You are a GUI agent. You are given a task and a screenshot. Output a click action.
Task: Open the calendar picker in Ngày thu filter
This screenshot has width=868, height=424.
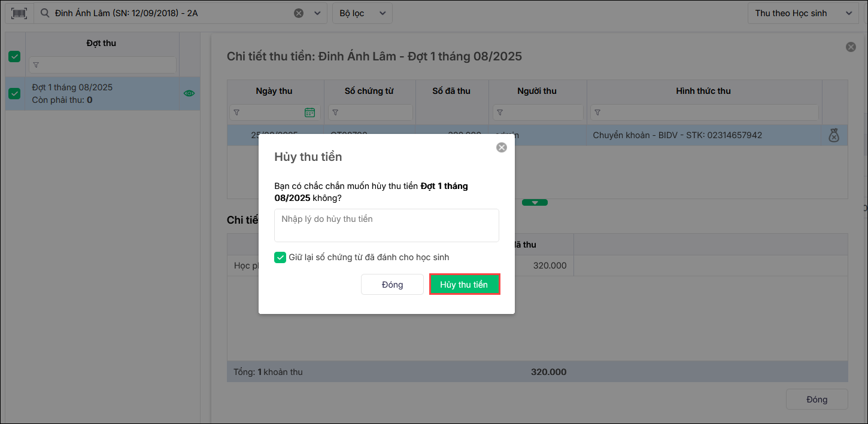click(309, 112)
